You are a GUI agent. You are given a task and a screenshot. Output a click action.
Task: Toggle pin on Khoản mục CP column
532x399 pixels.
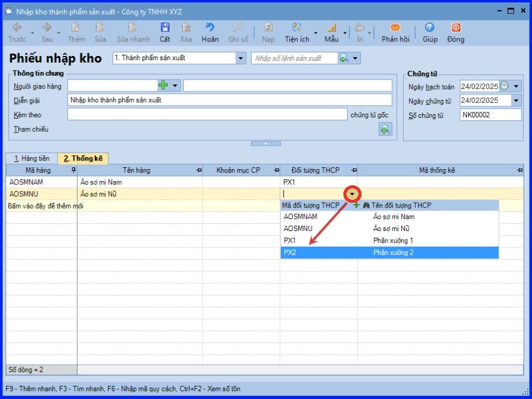[276, 170]
